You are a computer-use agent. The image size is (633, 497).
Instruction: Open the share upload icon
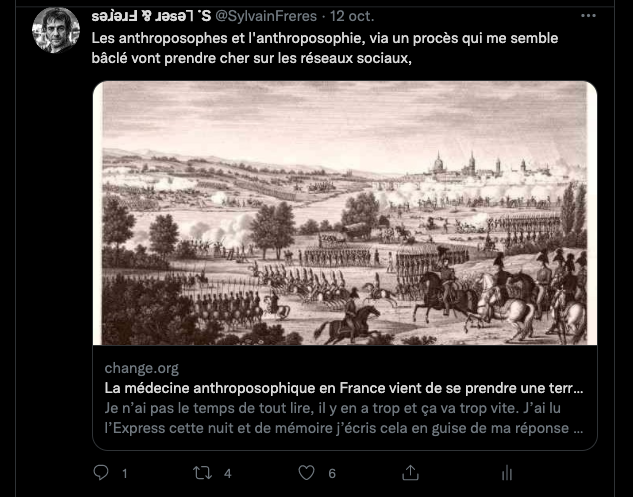[x=410, y=473]
